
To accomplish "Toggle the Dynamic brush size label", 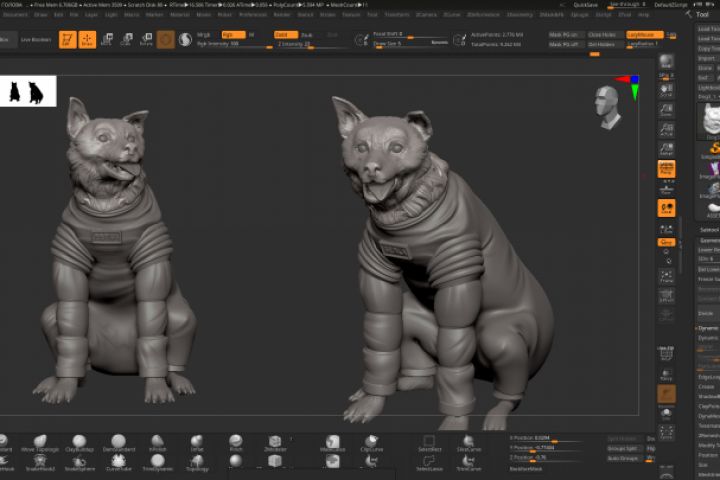I will coord(439,42).
